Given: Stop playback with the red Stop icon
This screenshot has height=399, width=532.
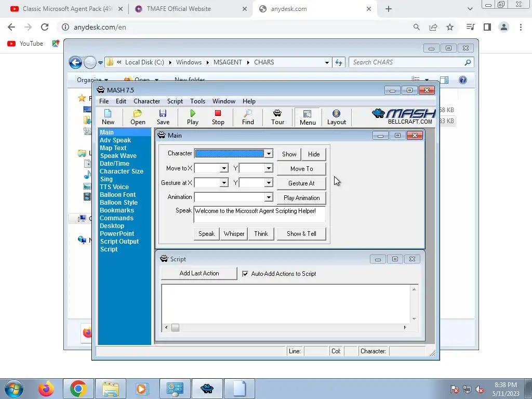Looking at the screenshot, I should tap(218, 117).
